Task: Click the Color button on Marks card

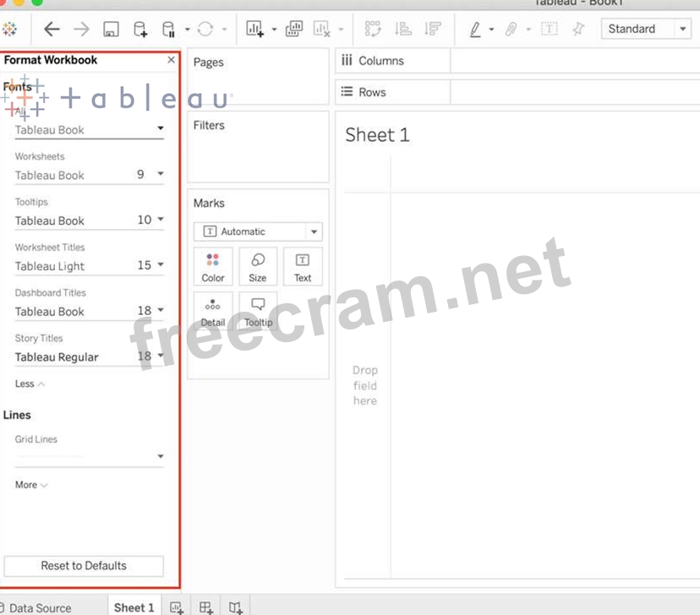Action: pos(213,267)
